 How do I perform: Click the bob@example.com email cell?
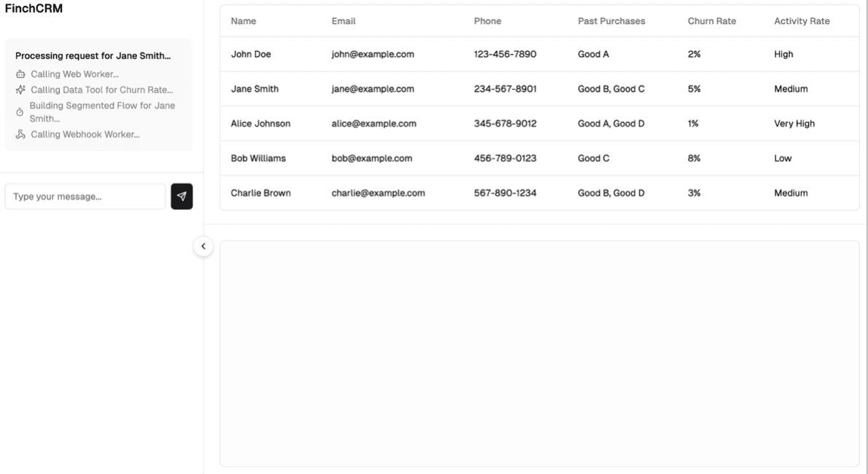[x=372, y=158]
